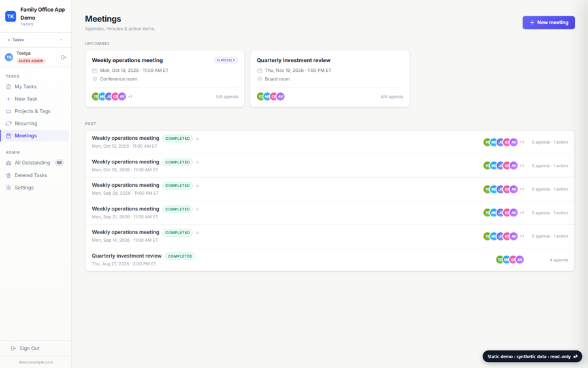The image size is (588, 368).
Task: Click the "4 agenda" text on the Aug 27 row
Action: [559, 260]
